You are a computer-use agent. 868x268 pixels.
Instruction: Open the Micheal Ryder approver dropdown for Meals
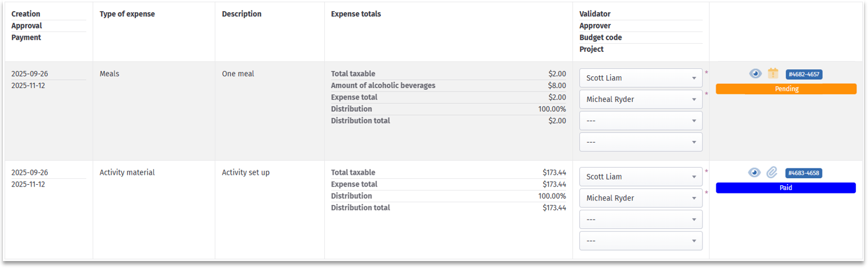[640, 100]
